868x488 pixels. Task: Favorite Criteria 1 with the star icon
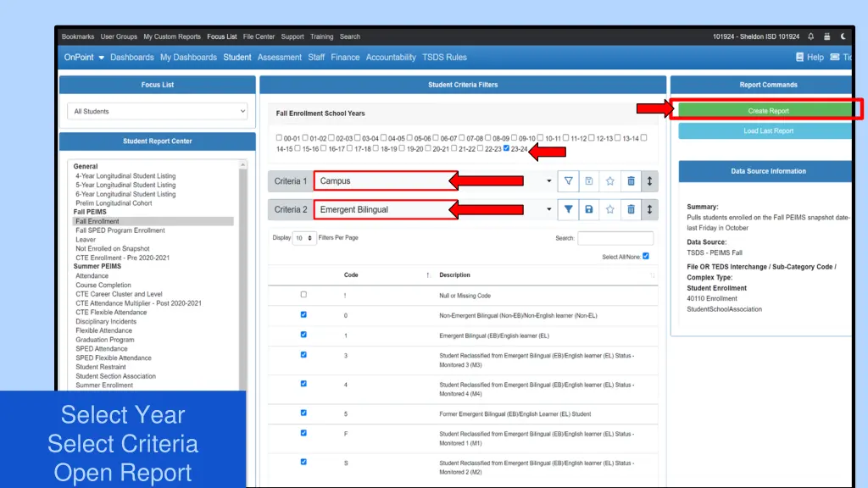[610, 181]
